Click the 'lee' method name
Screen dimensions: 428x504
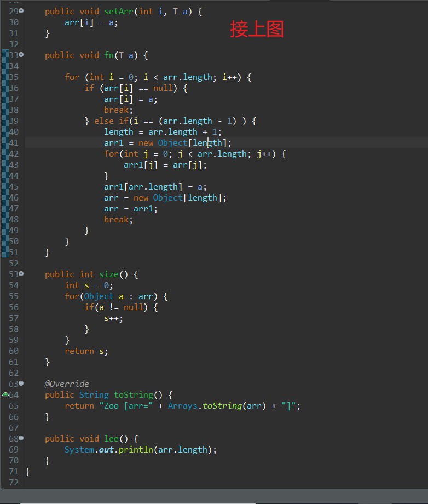tap(112, 439)
